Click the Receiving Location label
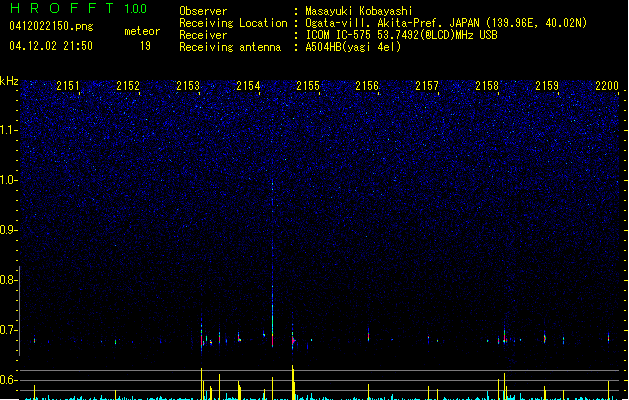This screenshot has width=629, height=400. (233, 23)
